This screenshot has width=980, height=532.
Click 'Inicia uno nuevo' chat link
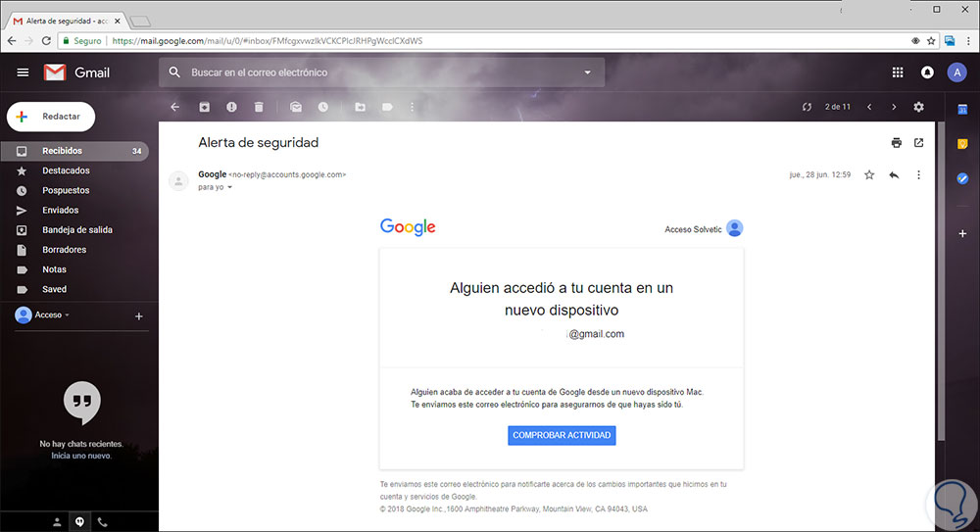(x=81, y=456)
